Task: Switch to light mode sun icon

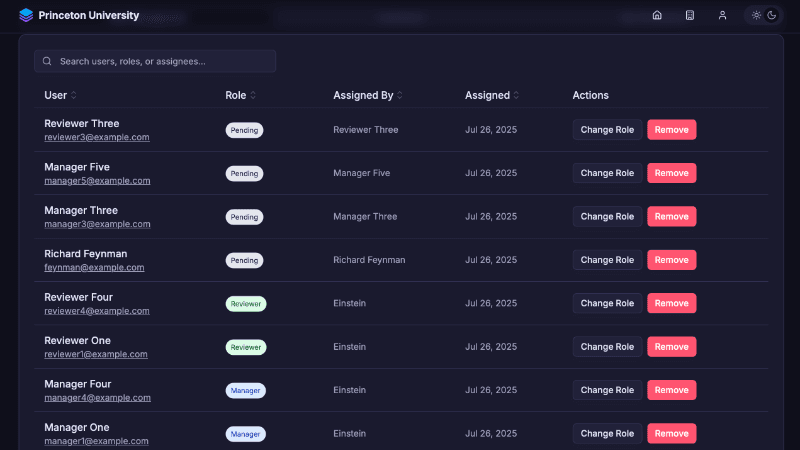Action: click(757, 15)
